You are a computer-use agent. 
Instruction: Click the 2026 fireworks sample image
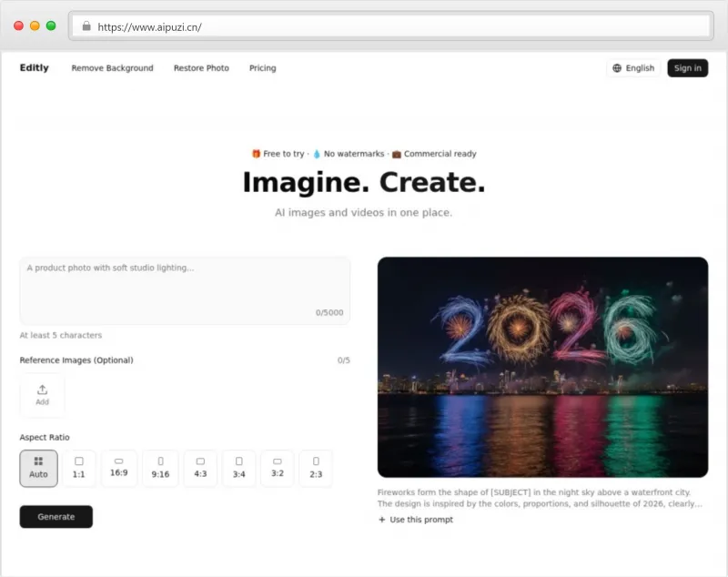pos(542,367)
